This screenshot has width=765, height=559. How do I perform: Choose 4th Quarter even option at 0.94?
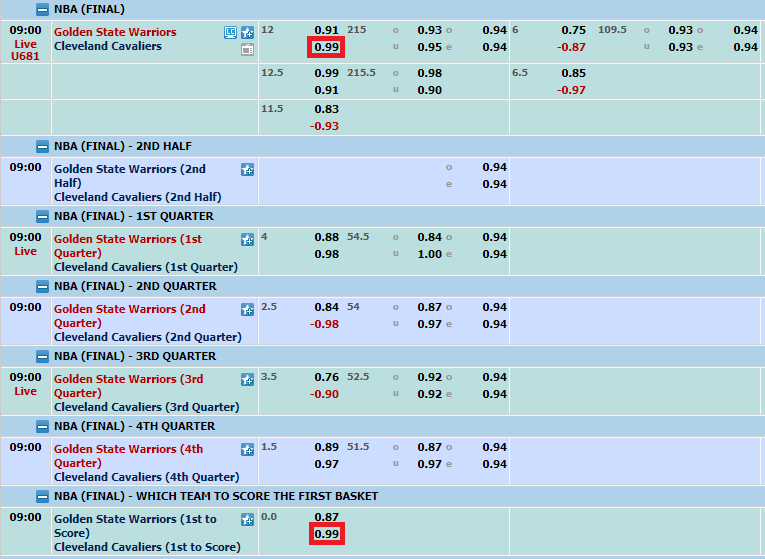pos(495,464)
